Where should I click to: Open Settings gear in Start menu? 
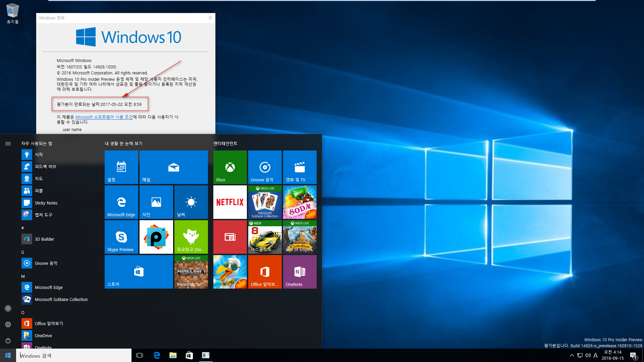pos(8,324)
